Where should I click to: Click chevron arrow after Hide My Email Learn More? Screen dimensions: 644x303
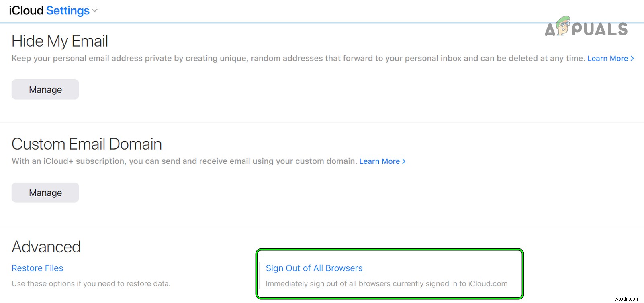coord(632,59)
